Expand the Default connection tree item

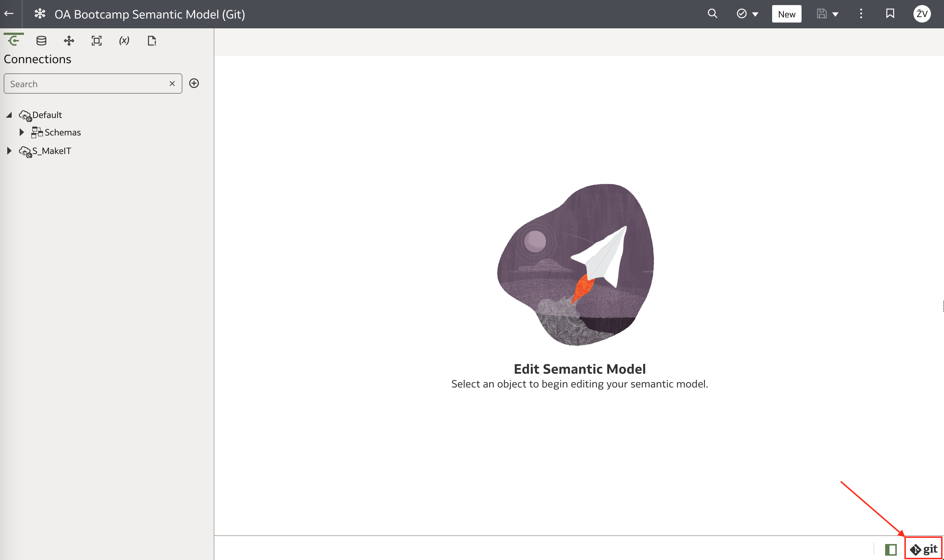[x=9, y=115]
